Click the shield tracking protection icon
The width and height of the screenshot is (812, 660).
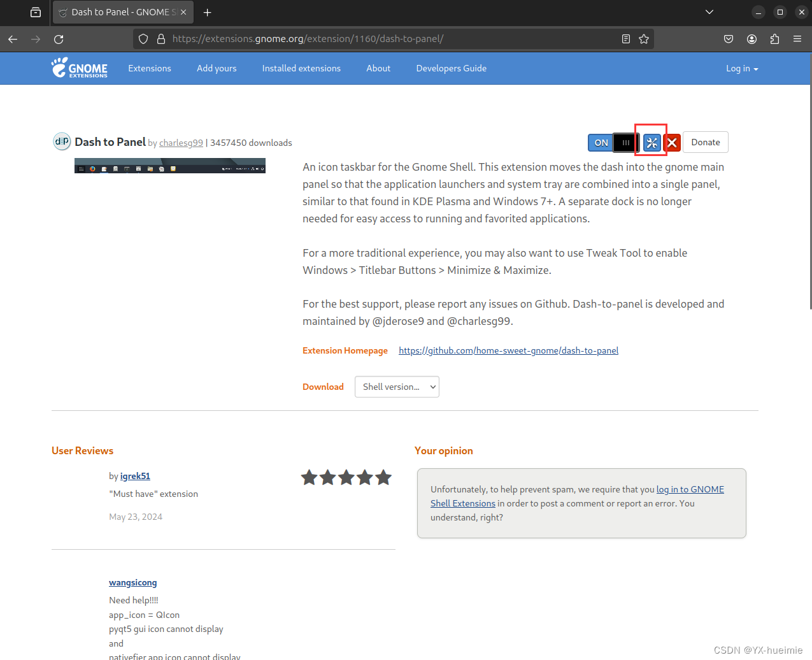[x=143, y=39]
